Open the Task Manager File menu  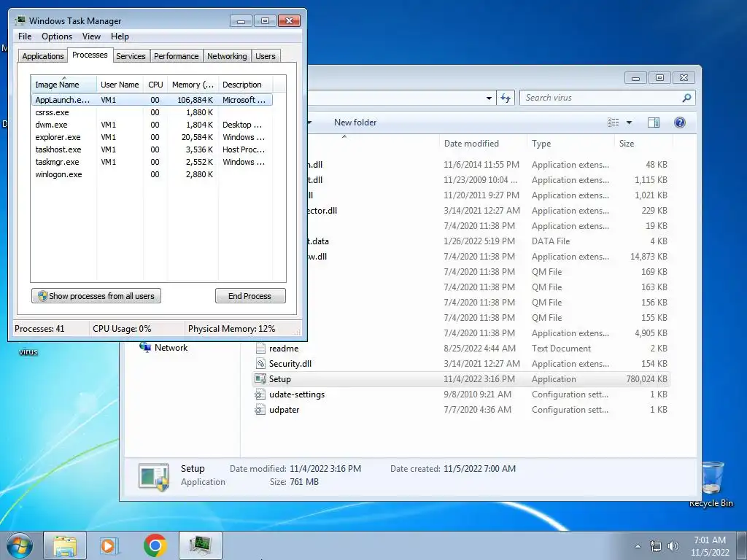25,36
